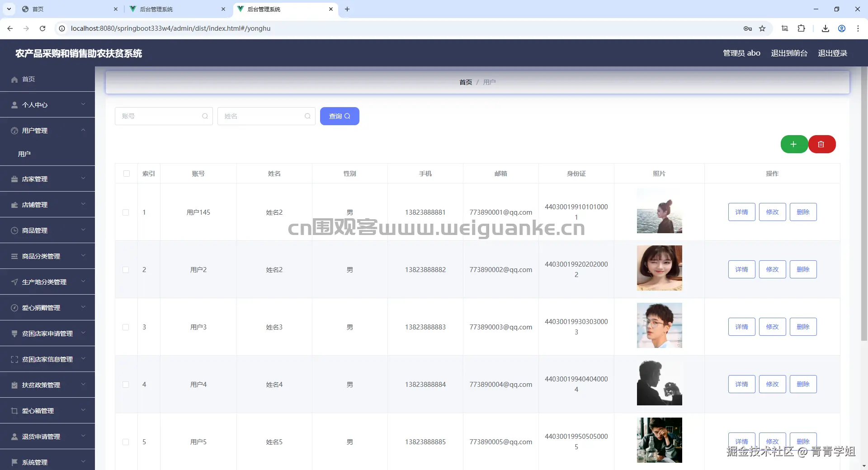Screen dimensions: 868x470
Task: Expand the 商品管理 menu chevron
Action: (x=83, y=230)
